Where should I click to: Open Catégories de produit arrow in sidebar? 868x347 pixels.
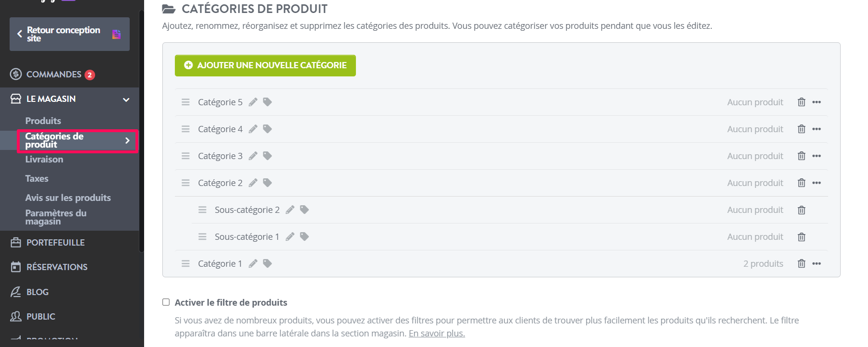click(x=127, y=140)
